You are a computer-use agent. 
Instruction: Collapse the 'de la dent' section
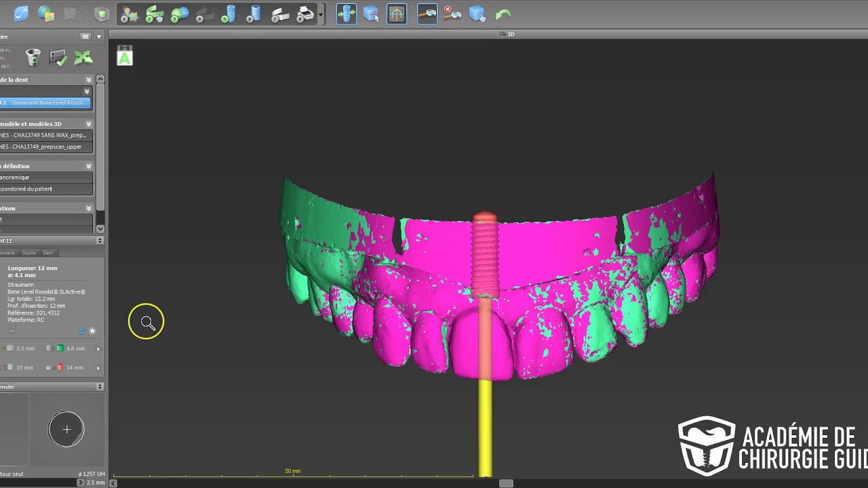click(x=89, y=80)
